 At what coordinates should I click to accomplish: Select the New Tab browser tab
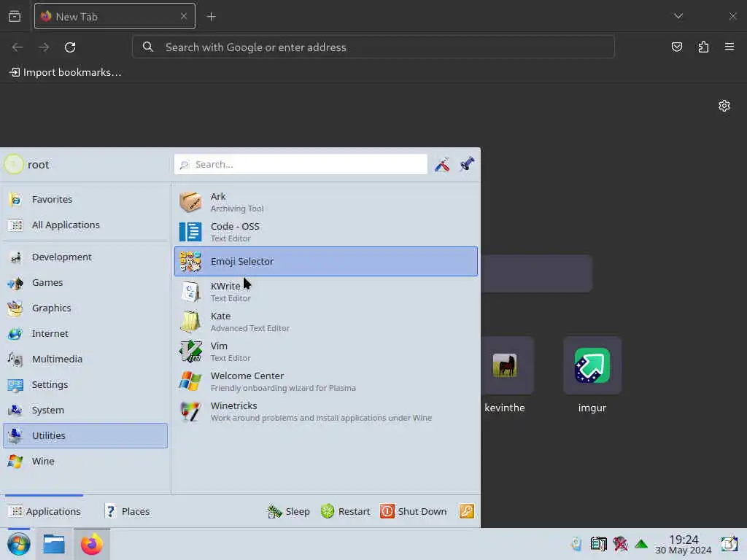115,16
